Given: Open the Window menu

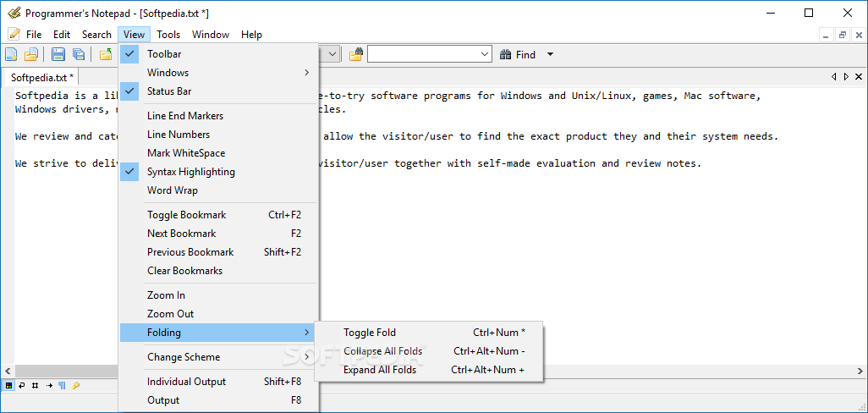Looking at the screenshot, I should tap(211, 35).
